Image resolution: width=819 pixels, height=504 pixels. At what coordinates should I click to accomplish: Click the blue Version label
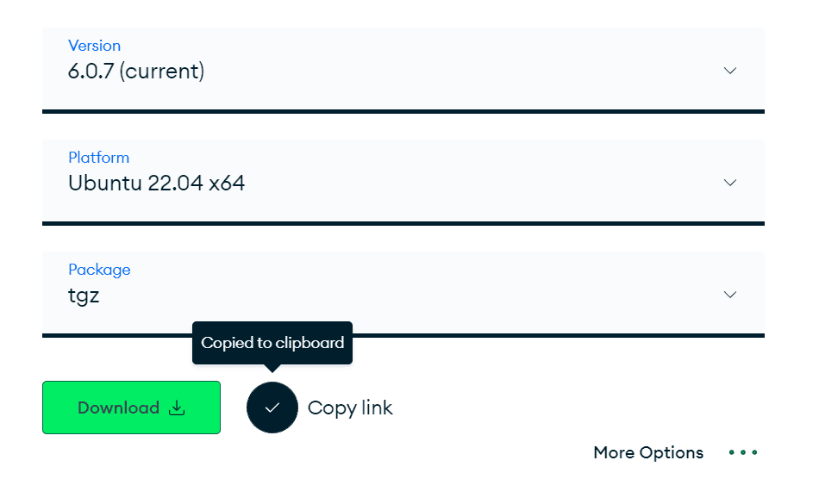tap(95, 46)
